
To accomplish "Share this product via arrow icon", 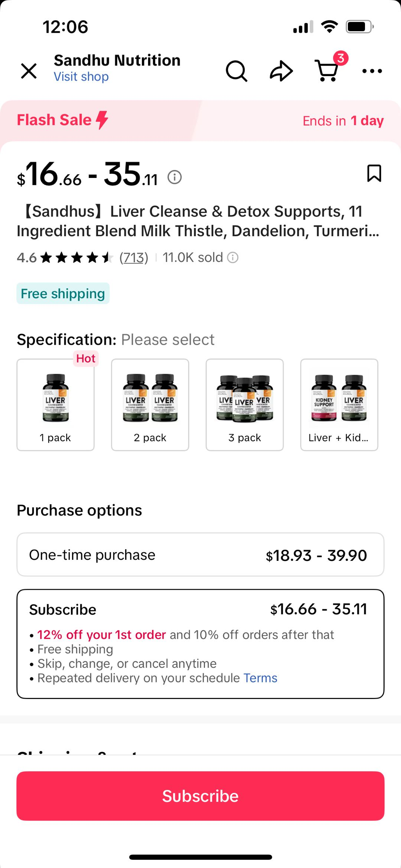I will [281, 71].
